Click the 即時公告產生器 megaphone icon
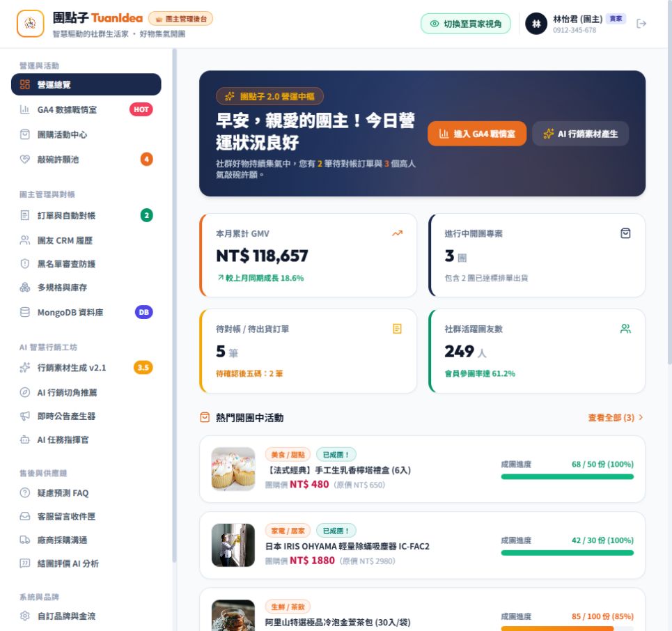 click(x=25, y=416)
